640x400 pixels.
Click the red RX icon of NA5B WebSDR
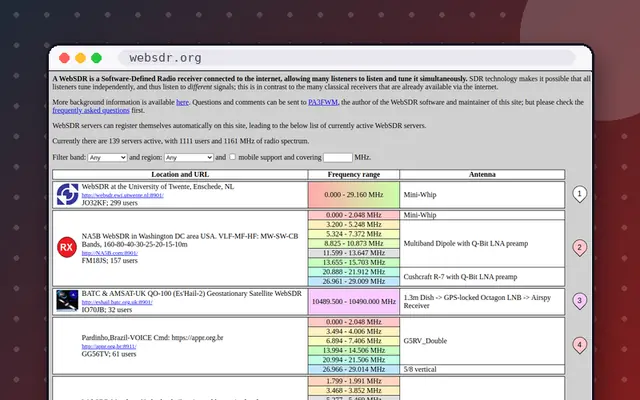click(x=67, y=247)
